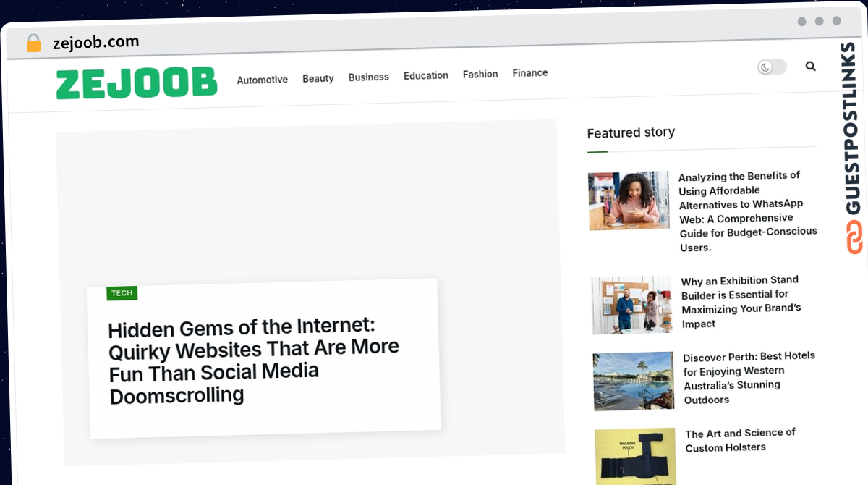This screenshot has width=868, height=485.
Task: Click the TECH category badge
Action: (122, 293)
